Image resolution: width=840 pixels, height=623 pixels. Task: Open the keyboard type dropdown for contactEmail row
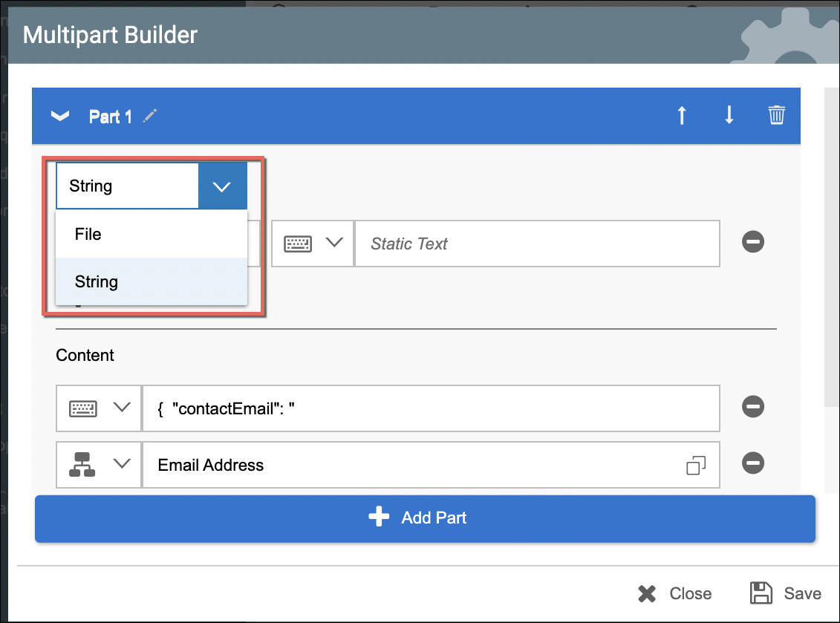point(98,408)
